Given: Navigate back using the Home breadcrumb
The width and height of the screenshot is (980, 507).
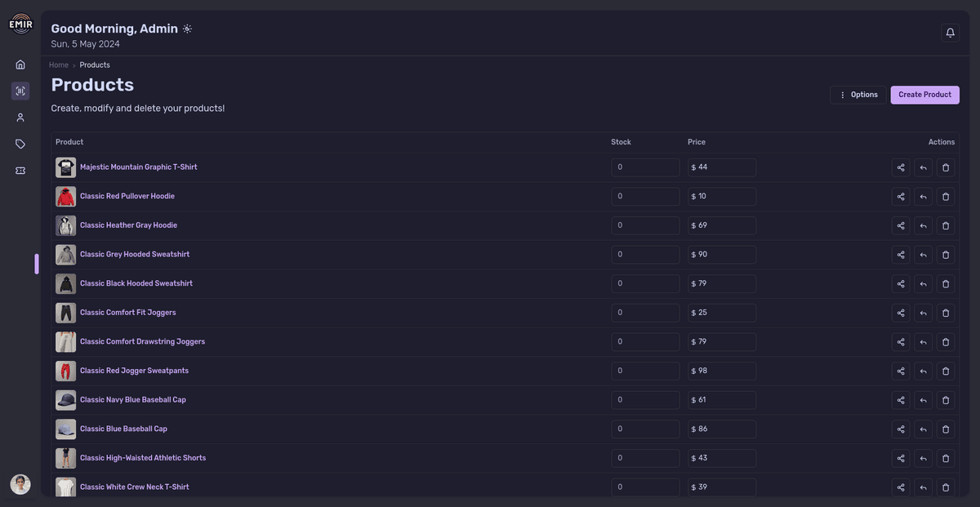Looking at the screenshot, I should [58, 64].
